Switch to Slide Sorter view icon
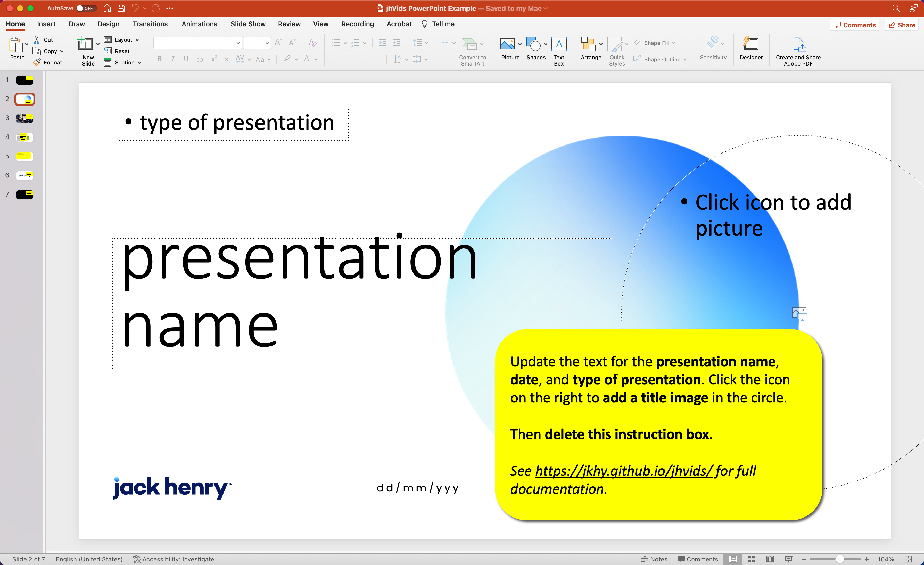The width and height of the screenshot is (924, 565). pos(751,559)
